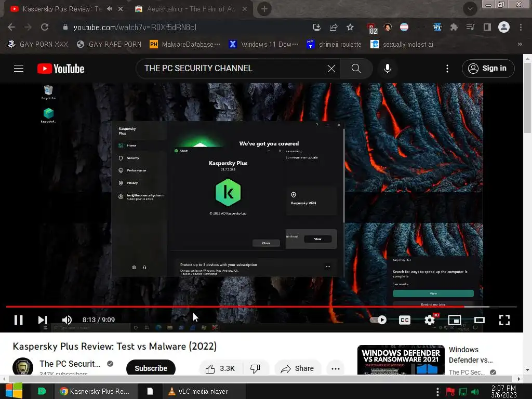
Task: Open the shimeji roulette bookmark
Action: coord(334,44)
